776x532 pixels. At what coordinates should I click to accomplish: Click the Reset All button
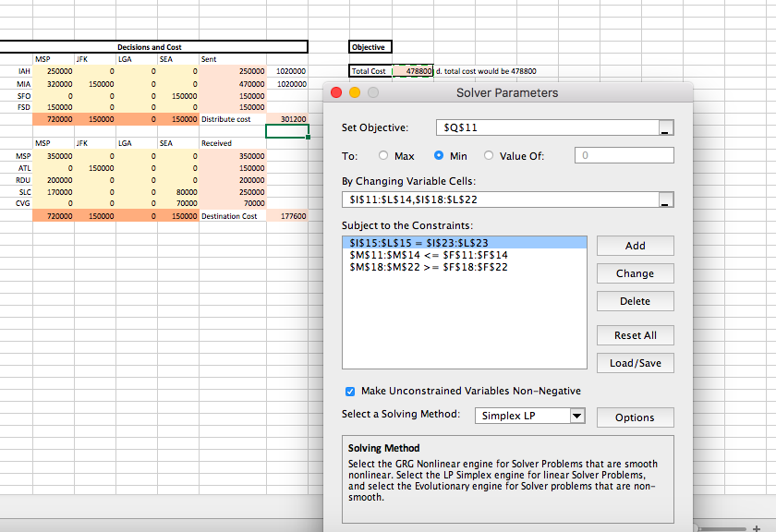click(x=635, y=335)
